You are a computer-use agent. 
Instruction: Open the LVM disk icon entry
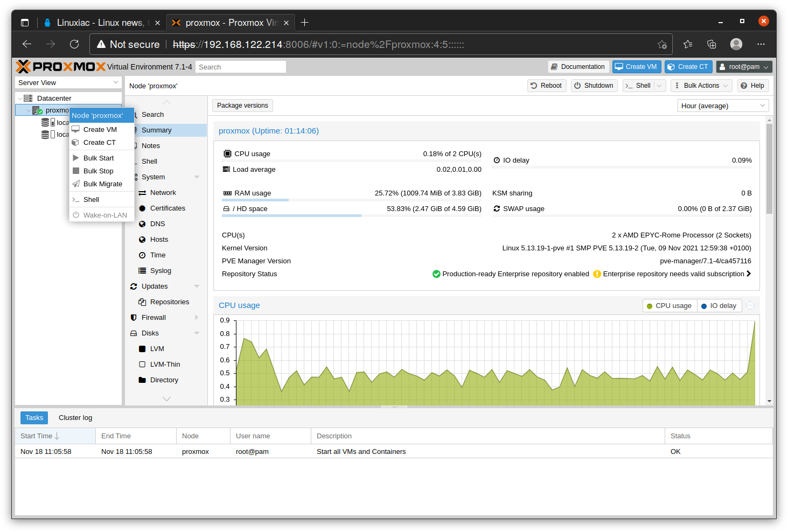142,349
